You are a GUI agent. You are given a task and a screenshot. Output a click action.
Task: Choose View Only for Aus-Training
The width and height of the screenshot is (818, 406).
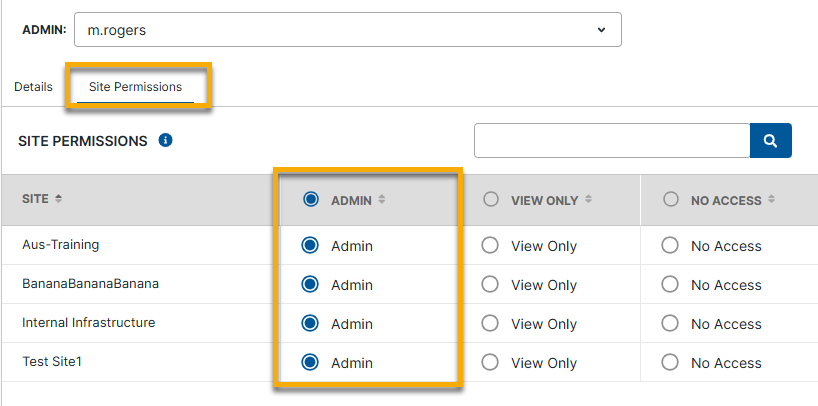pyautogui.click(x=491, y=246)
